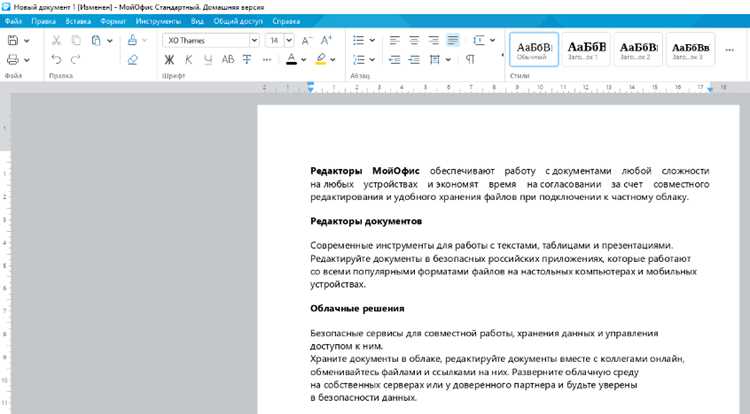The image size is (750, 414).
Task: Open the Формат menu
Action: point(113,21)
